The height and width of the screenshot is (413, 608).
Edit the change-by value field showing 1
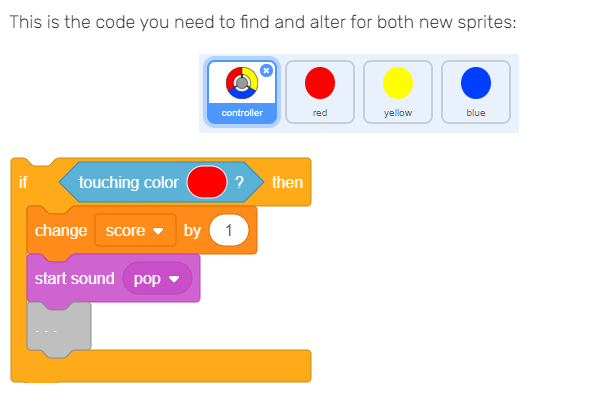click(x=229, y=230)
